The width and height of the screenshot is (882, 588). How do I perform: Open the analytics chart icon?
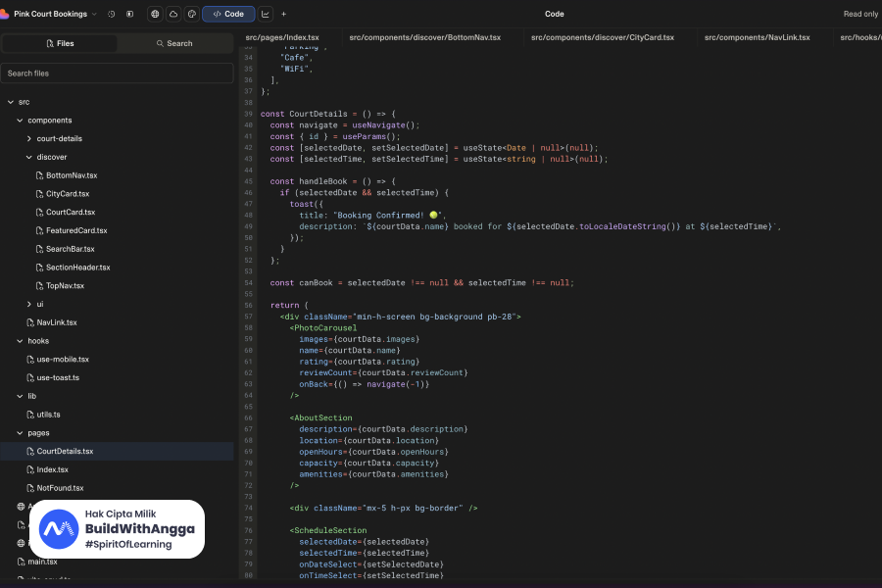266,15
